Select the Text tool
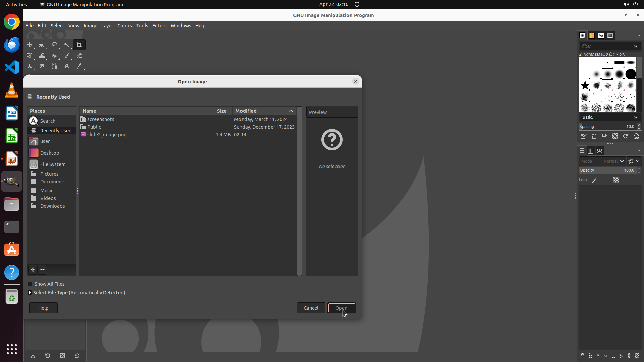 pos(67,66)
